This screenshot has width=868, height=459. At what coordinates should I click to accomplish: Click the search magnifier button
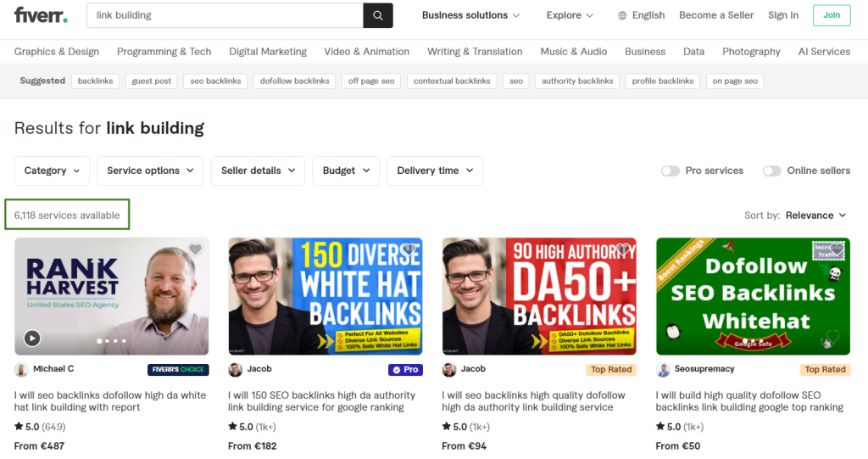coord(378,15)
